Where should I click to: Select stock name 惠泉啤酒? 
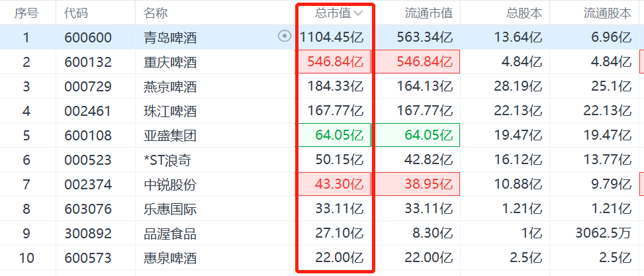[170, 258]
